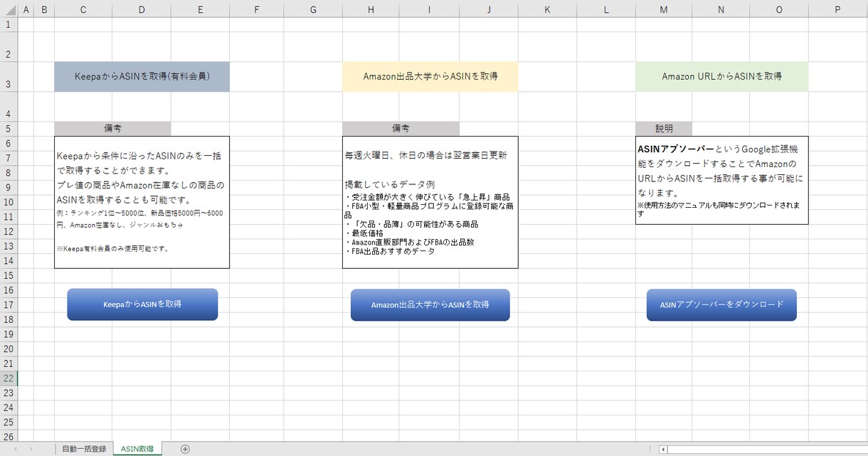Select column K header
Screen dimensions: 868x456
(x=547, y=9)
